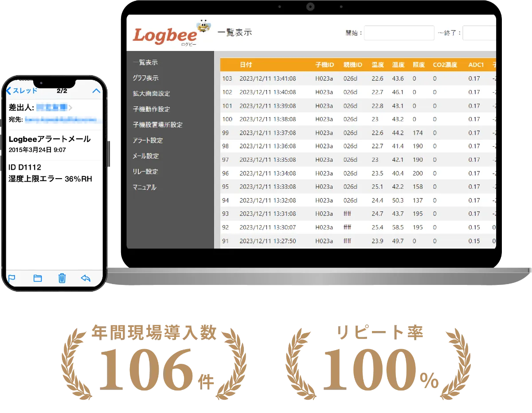Tap the folder icon in phone mail toolbar
Screen dimensions: 532x413
(x=38, y=278)
